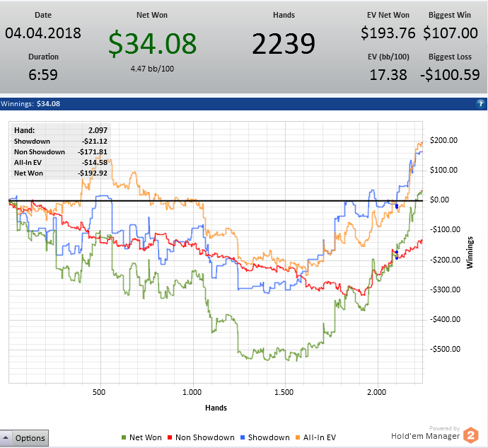The image size is (488, 448).
Task: Click the $200.00 y-axis label
Action: [443, 140]
